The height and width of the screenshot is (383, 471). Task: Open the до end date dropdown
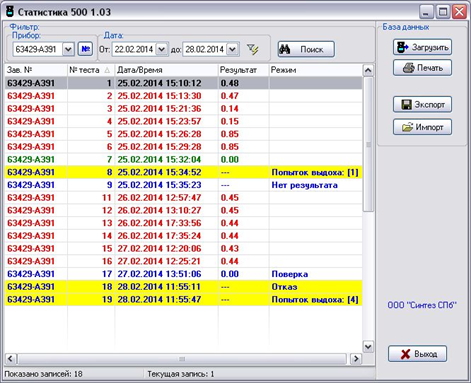(x=232, y=49)
